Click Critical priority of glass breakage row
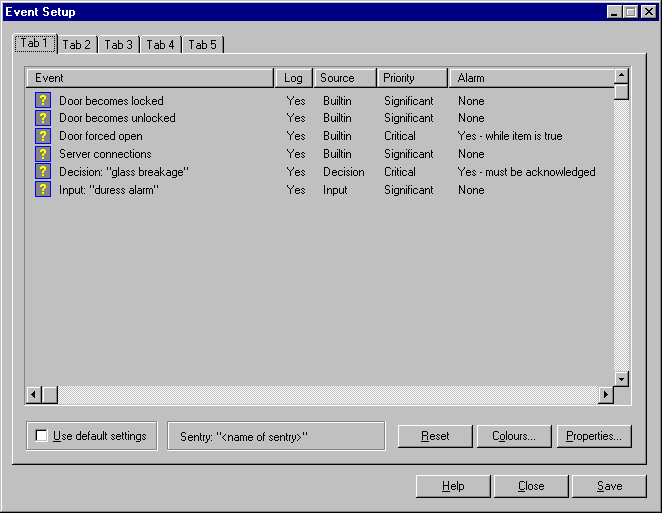 (400, 172)
